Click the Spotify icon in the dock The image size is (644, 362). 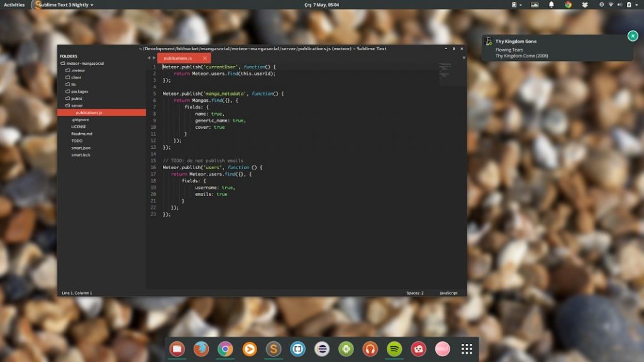tap(394, 349)
